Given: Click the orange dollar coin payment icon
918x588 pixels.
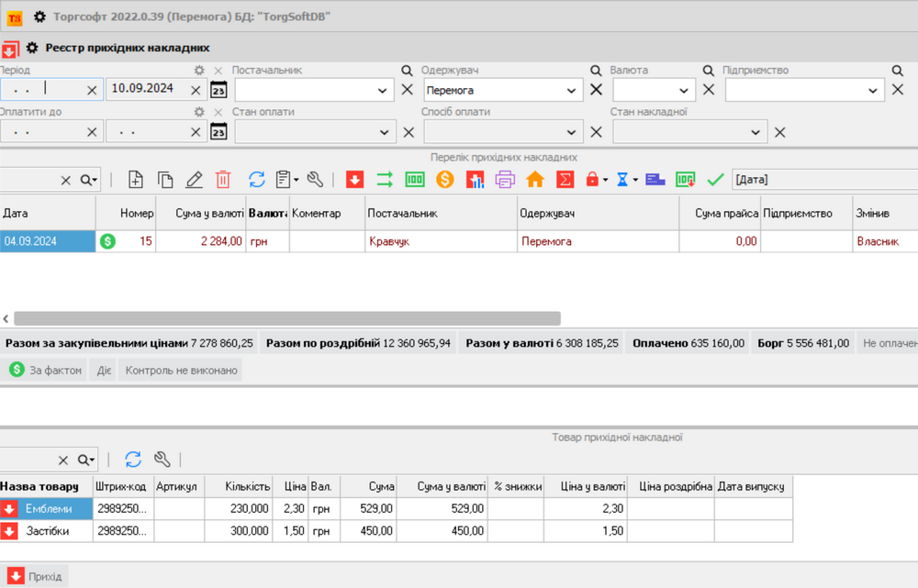Looking at the screenshot, I should click(445, 180).
